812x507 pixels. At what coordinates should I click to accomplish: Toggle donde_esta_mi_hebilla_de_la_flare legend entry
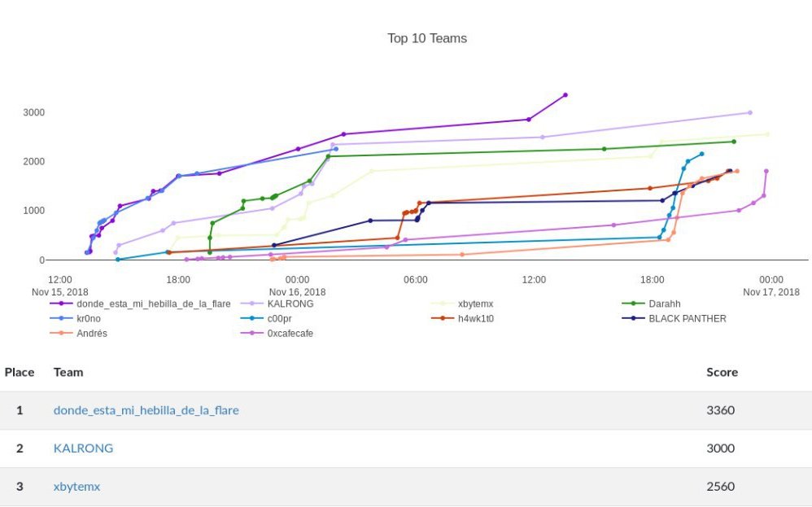click(140, 304)
